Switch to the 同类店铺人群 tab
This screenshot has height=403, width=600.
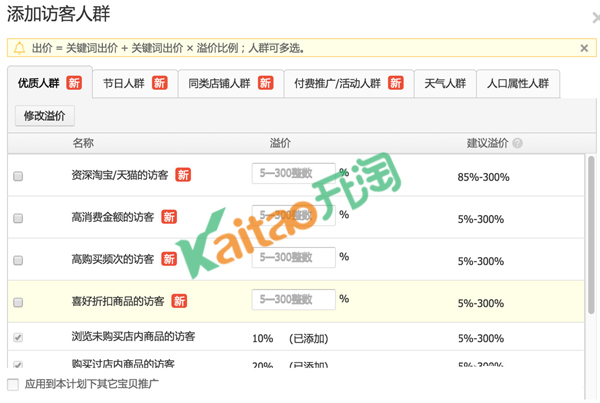pos(231,83)
